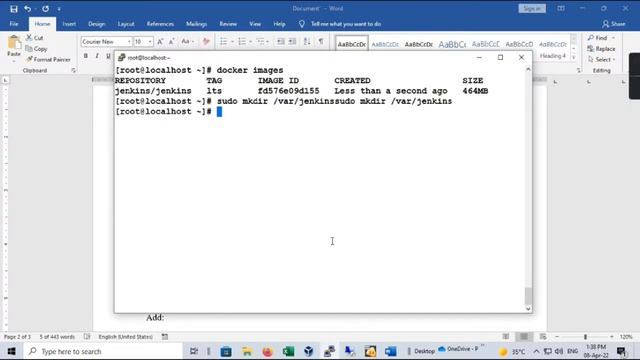Open the Replace dialog in Word
Screen dimensions: 640x360
click(601, 49)
